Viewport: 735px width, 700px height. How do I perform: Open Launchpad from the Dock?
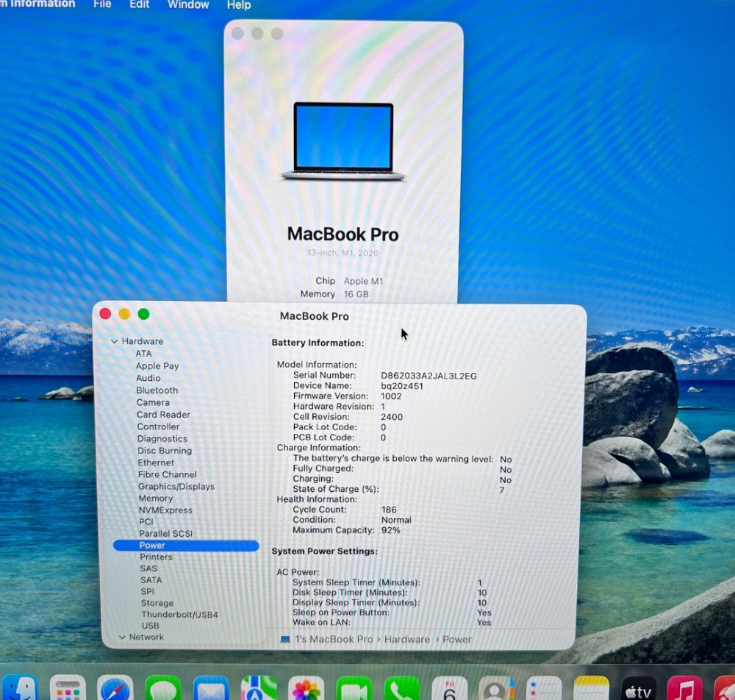[68, 687]
